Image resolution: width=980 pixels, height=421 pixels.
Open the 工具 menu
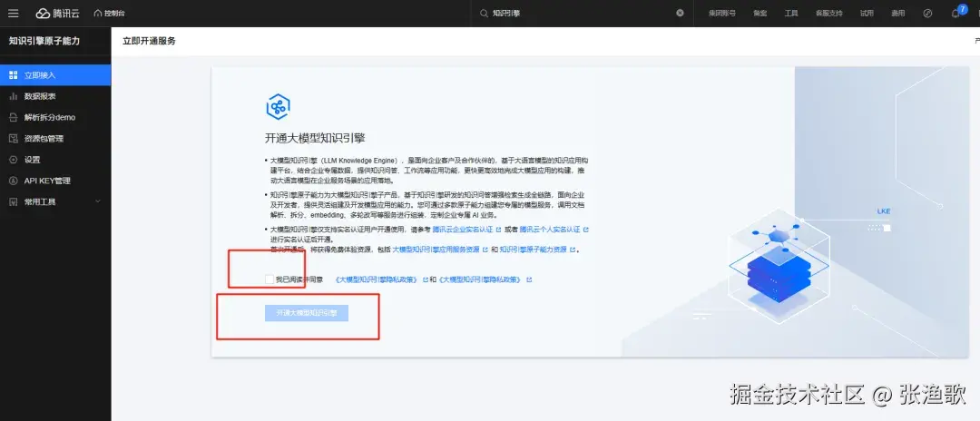coord(791,13)
